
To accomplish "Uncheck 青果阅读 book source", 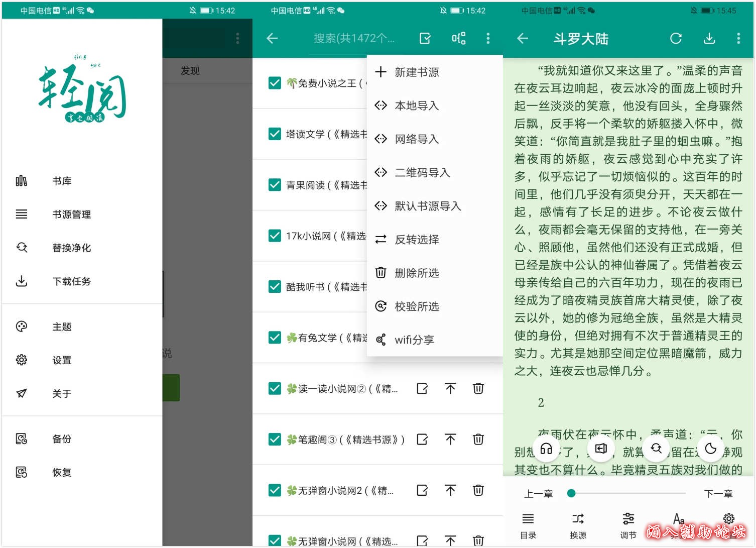I will point(275,185).
